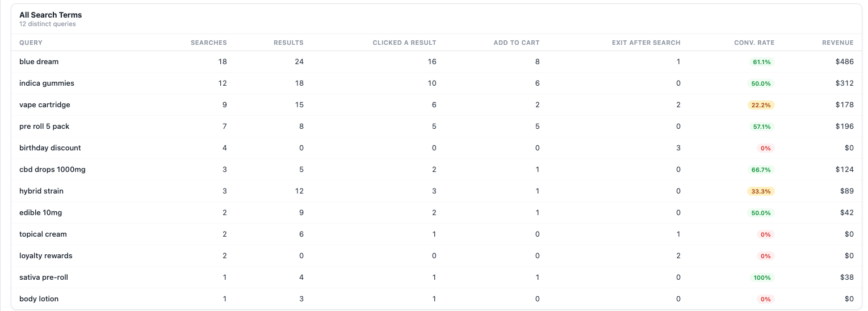This screenshot has height=311, width=868.
Task: Select the 'blue dream' query row
Action: pos(436,62)
